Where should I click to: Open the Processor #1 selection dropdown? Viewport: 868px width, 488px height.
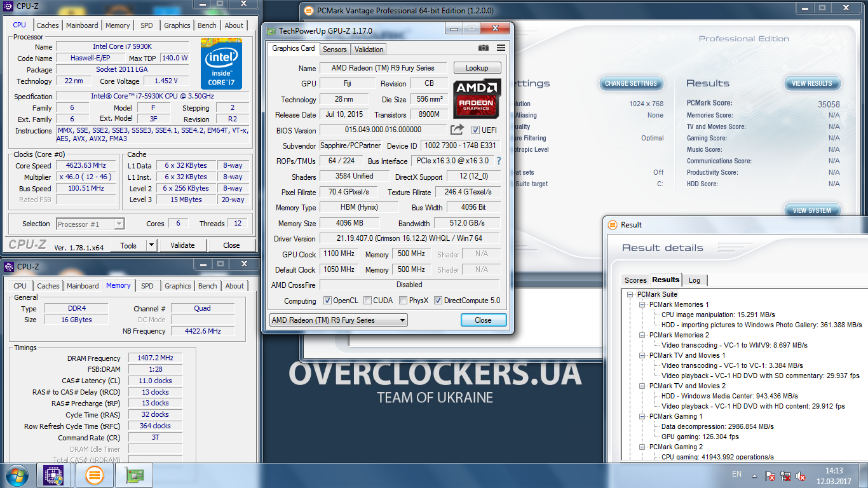[x=90, y=224]
